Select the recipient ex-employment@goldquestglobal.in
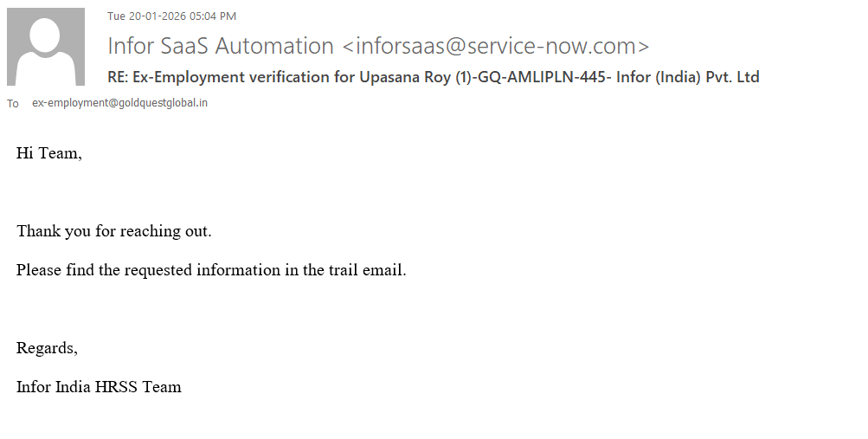The width and height of the screenshot is (868, 439). 119,103
